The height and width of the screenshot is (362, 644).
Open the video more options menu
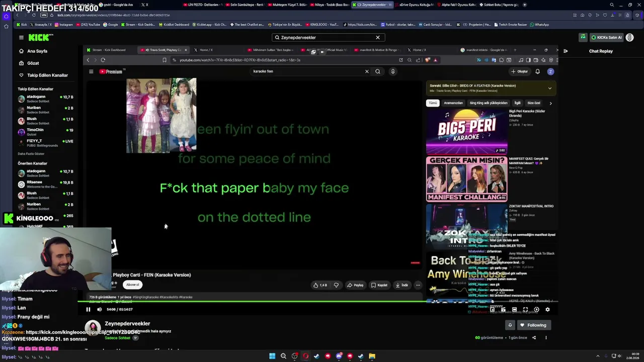546,338
